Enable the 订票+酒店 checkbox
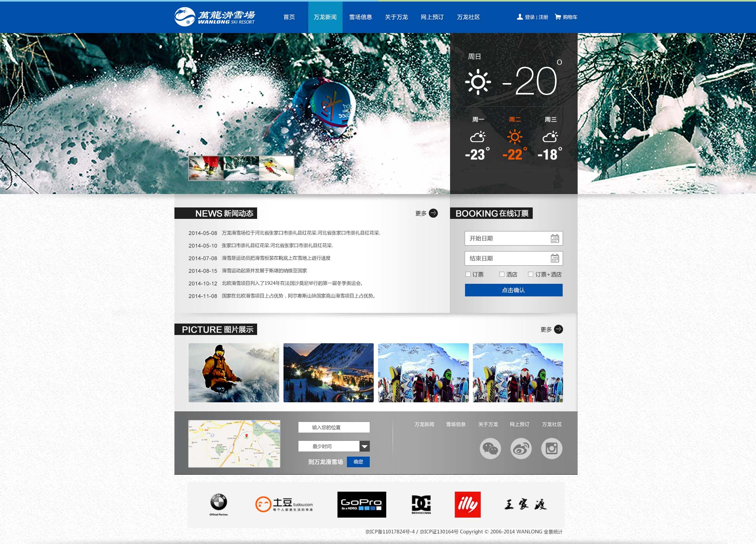The width and height of the screenshot is (756, 544). click(x=530, y=274)
